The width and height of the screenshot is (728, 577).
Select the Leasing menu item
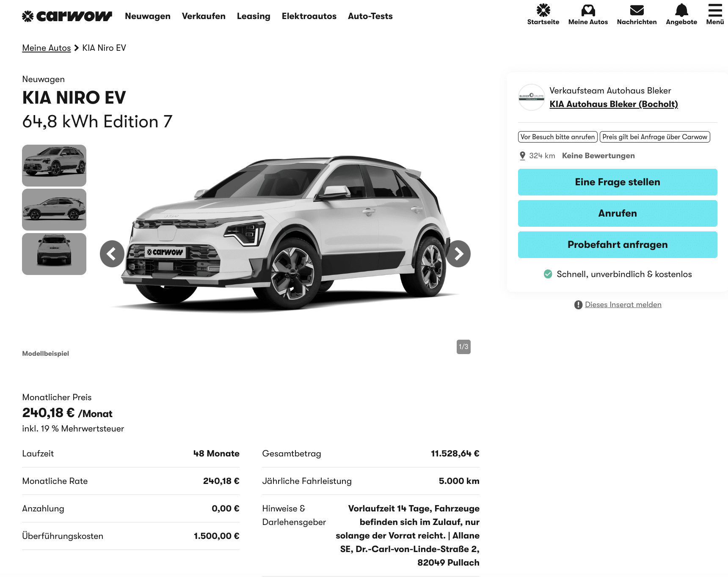254,16
